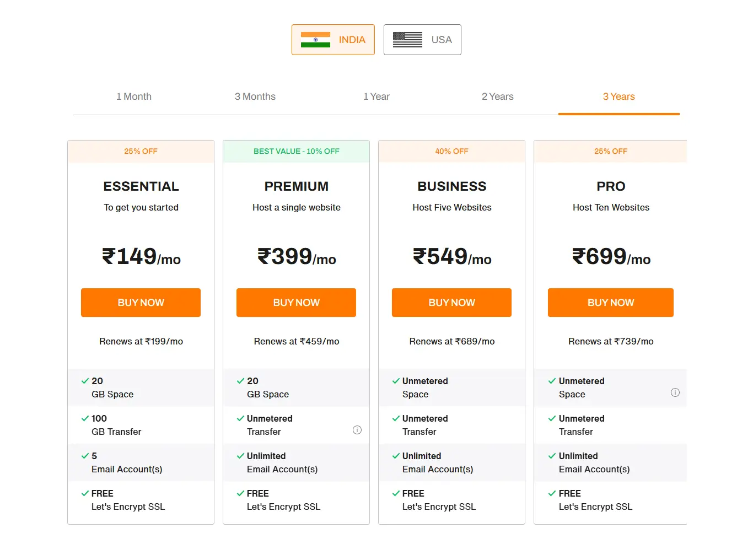Click the checkmark beside Essential 20 GB Space
753x560 pixels.
85,380
